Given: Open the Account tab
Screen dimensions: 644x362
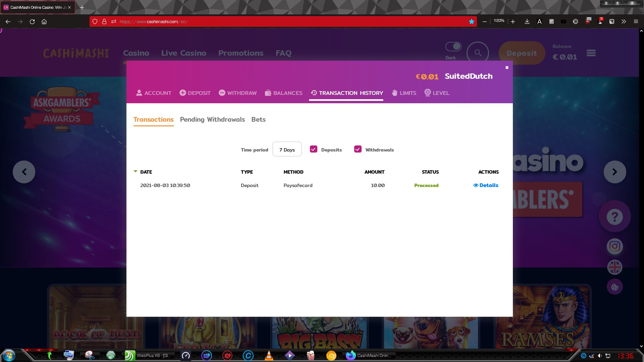Looking at the screenshot, I should (x=154, y=93).
